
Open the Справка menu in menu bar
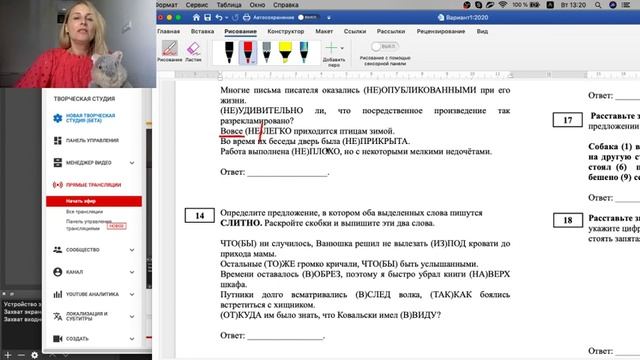[286, 5]
